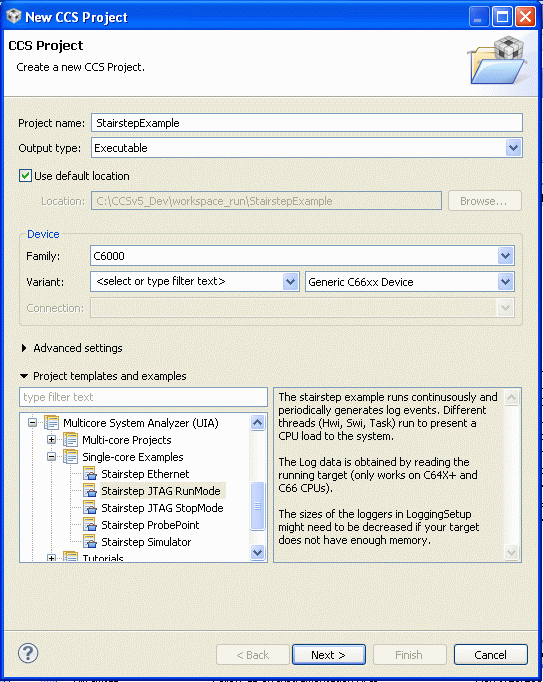Viewport: 543px width, 682px height.
Task: Collapse the Single-core Examples tree node
Action: [51, 457]
